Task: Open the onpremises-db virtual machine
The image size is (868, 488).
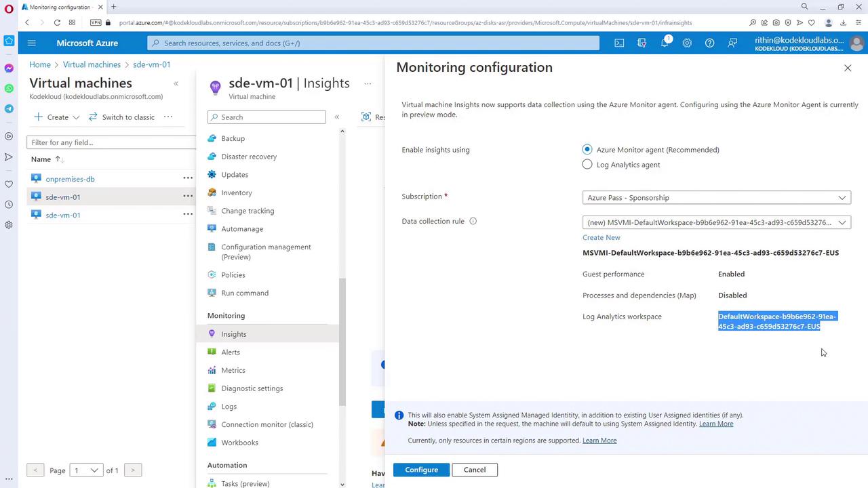Action: pos(70,179)
